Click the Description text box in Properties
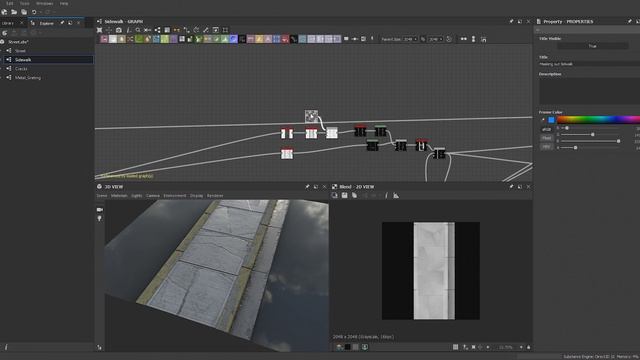Screen dimensions: 640x360 tap(589, 91)
